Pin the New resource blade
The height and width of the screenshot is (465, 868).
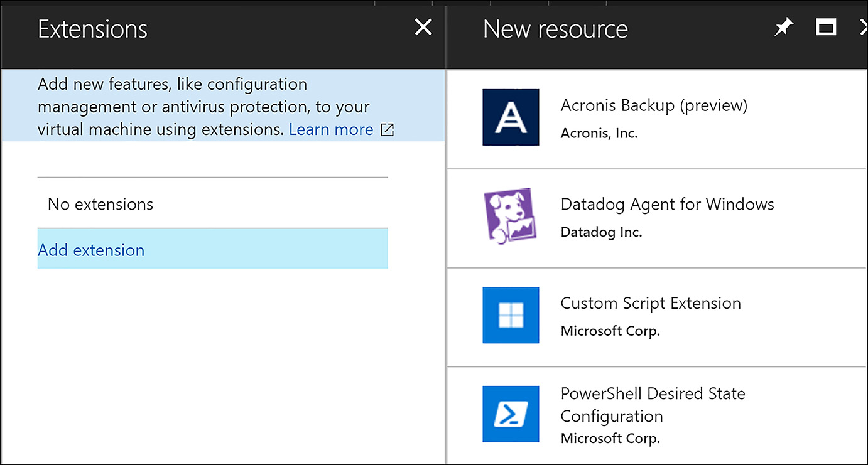click(783, 27)
